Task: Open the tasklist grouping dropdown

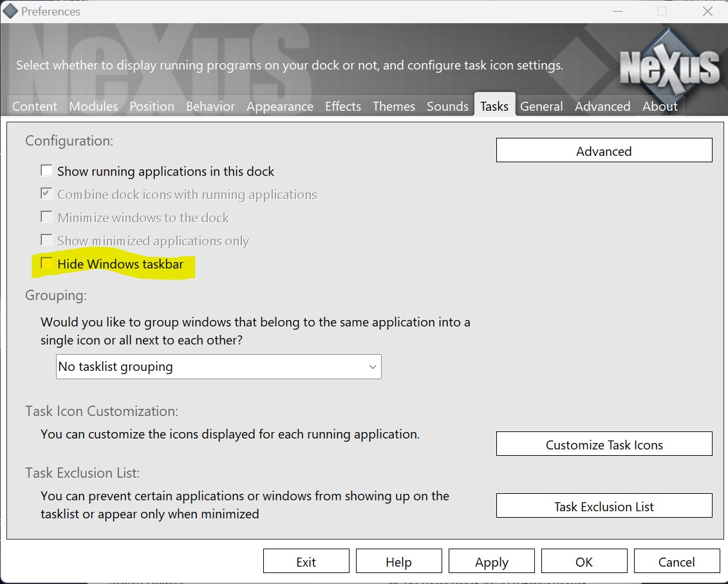Action: point(218,367)
